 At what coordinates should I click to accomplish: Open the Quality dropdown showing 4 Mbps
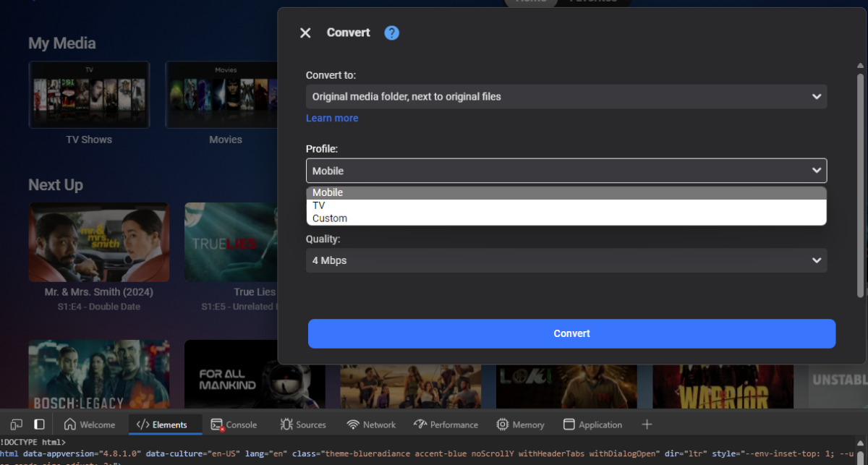(566, 260)
